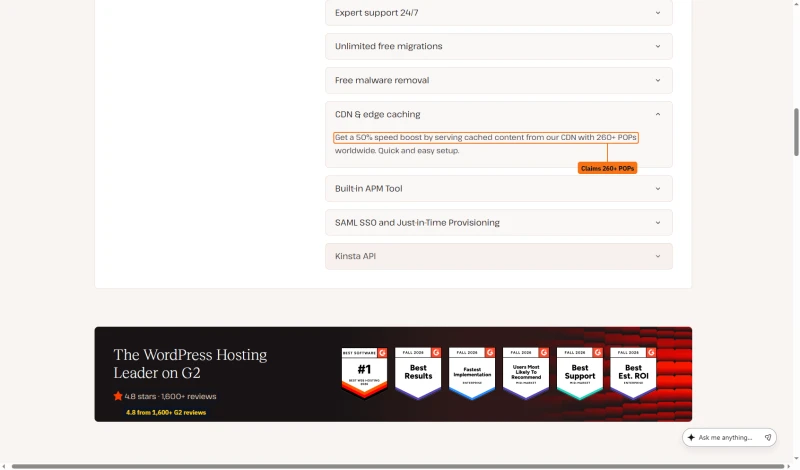Expand Unlimited free migrations section
Image resolution: width=800 pixels, height=470 pixels.
click(x=498, y=46)
